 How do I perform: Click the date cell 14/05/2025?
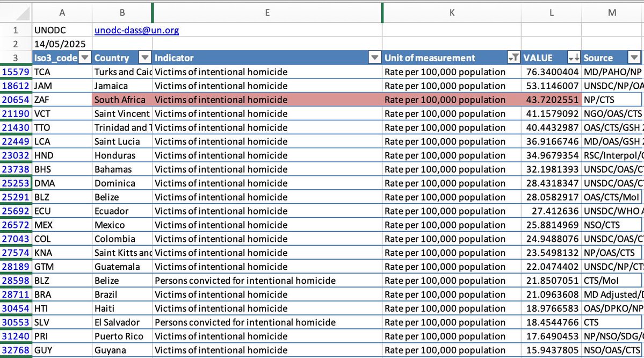62,44
